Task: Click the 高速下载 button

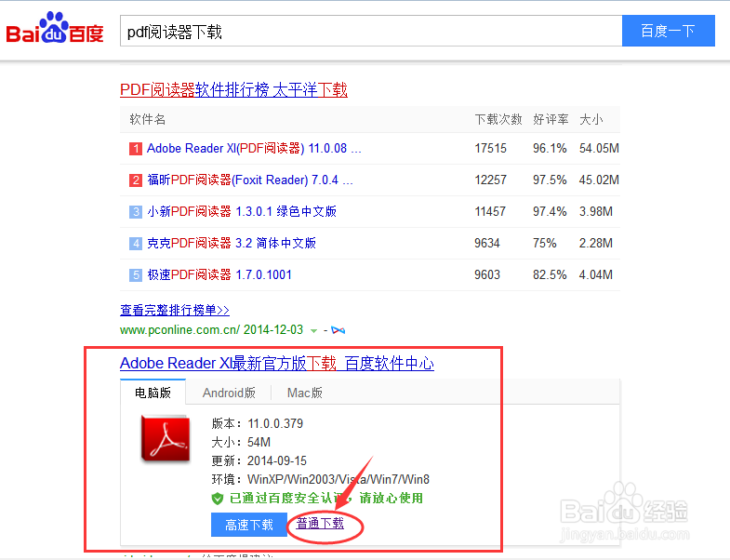Action: pyautogui.click(x=249, y=525)
